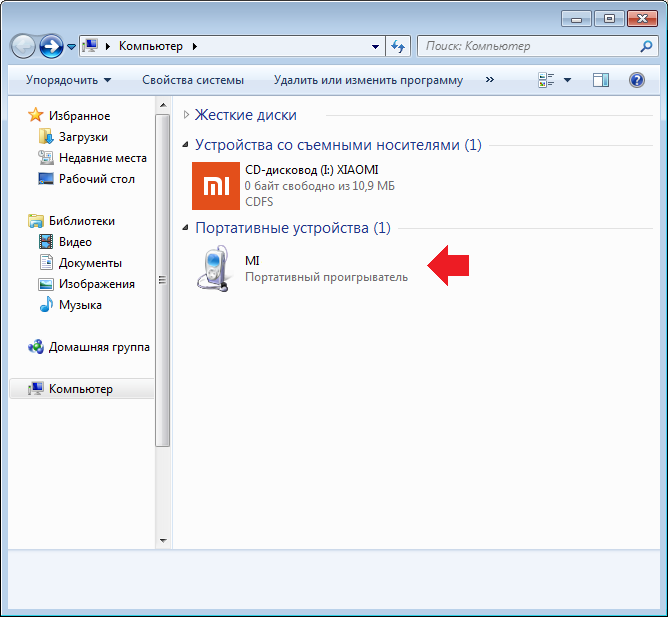Select CD-дисковод (I:) XIAOMI label
The image size is (668, 617).
(312, 170)
